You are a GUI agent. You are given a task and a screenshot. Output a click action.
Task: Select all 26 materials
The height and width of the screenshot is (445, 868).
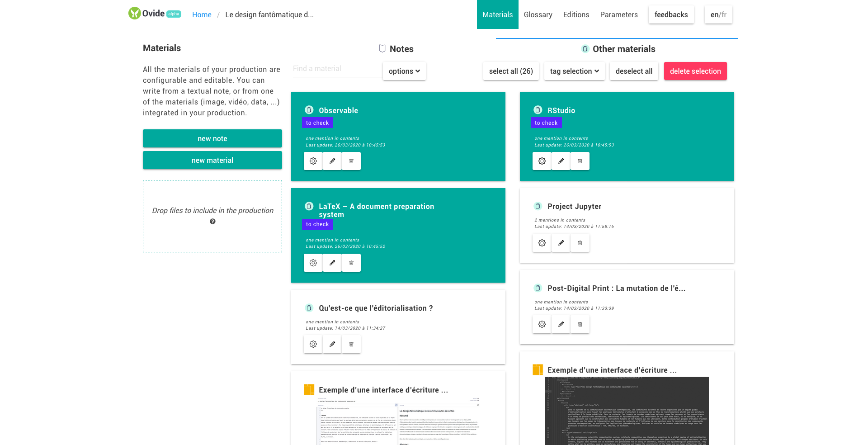(511, 71)
